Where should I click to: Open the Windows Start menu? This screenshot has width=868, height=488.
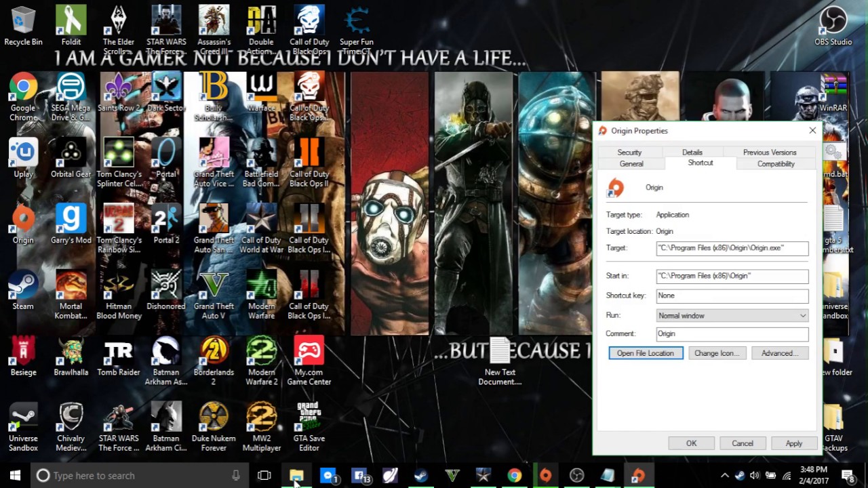15,476
